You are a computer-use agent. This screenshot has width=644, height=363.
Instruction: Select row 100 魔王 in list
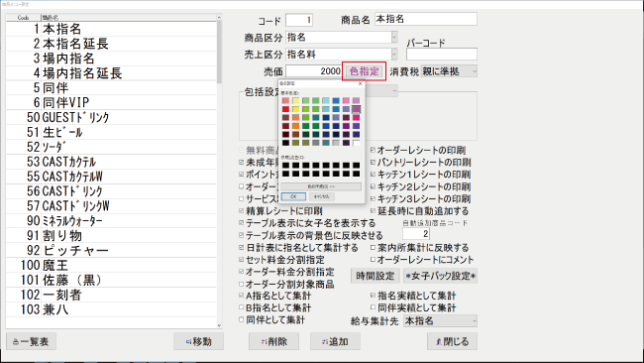pos(111,265)
